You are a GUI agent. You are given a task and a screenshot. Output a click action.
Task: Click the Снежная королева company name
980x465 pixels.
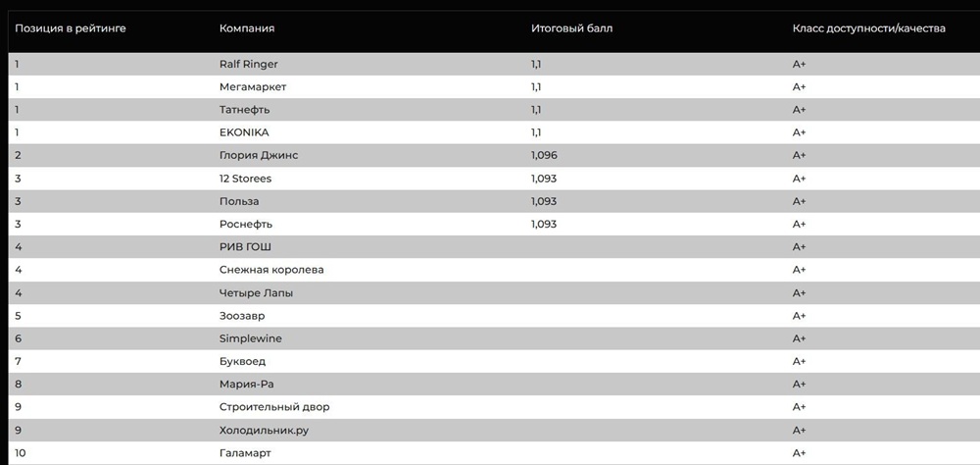coord(271,270)
